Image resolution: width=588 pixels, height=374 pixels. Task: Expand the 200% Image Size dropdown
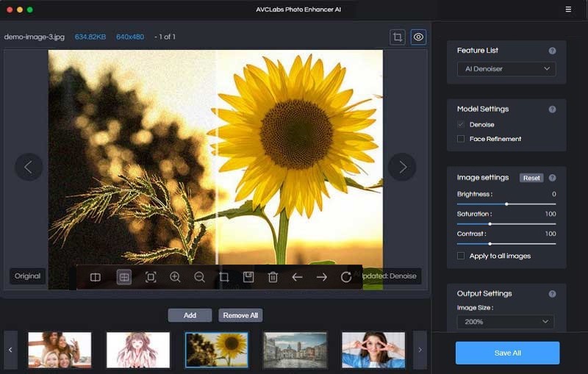pyautogui.click(x=506, y=322)
